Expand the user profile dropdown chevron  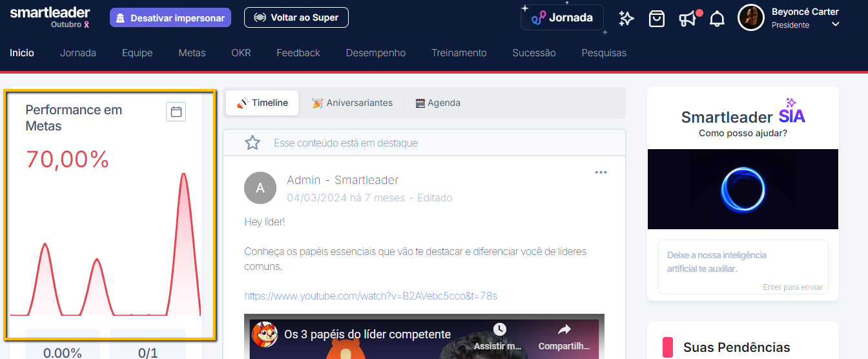point(835,25)
